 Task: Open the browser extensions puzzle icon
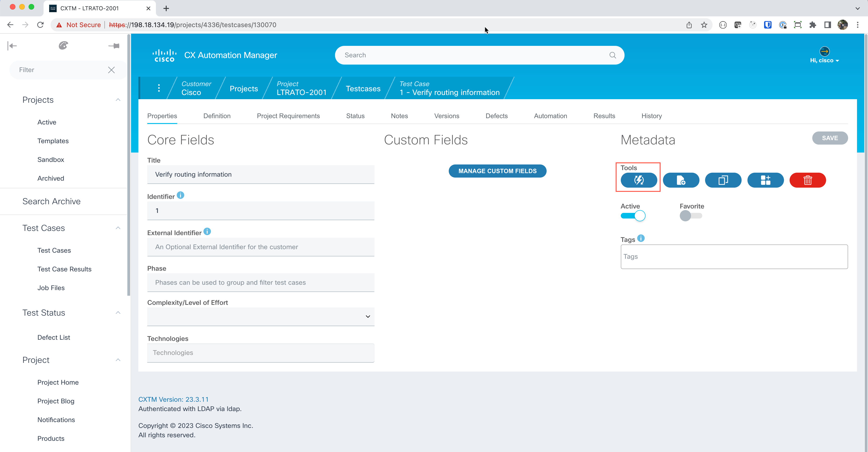pyautogui.click(x=812, y=25)
